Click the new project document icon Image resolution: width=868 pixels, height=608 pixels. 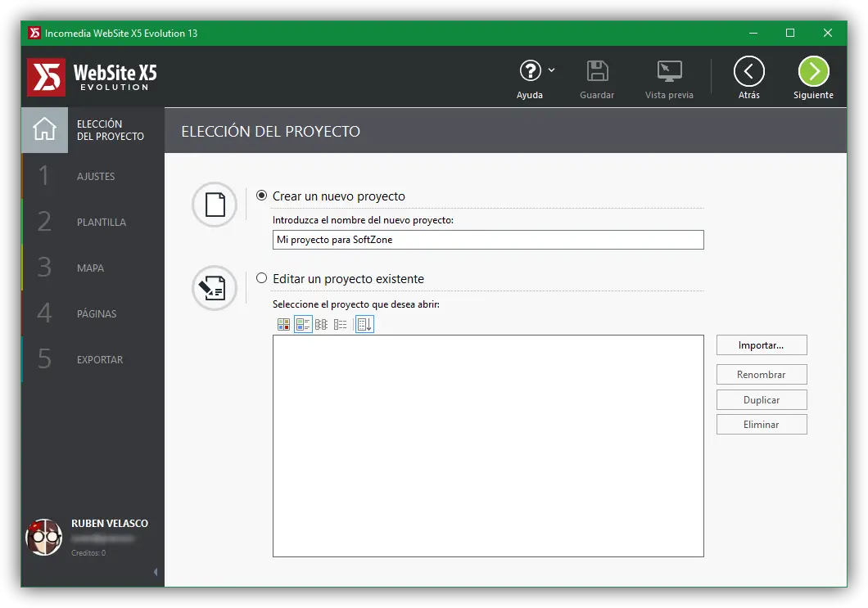click(215, 205)
